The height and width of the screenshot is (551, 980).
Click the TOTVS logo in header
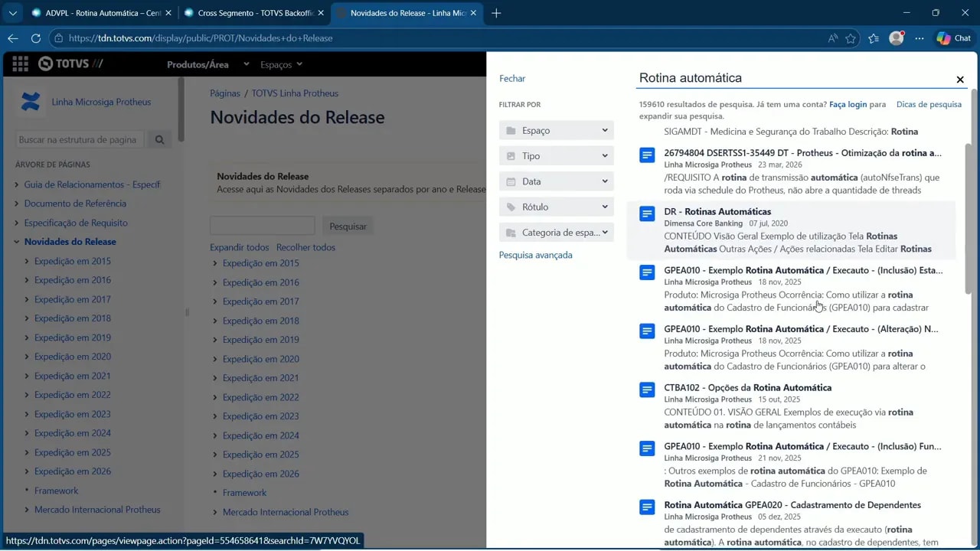coord(70,64)
